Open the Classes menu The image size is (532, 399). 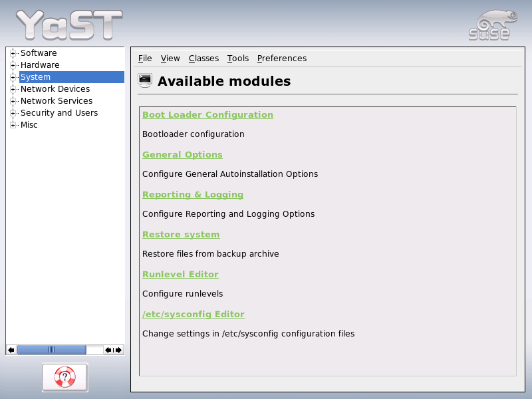pos(203,59)
